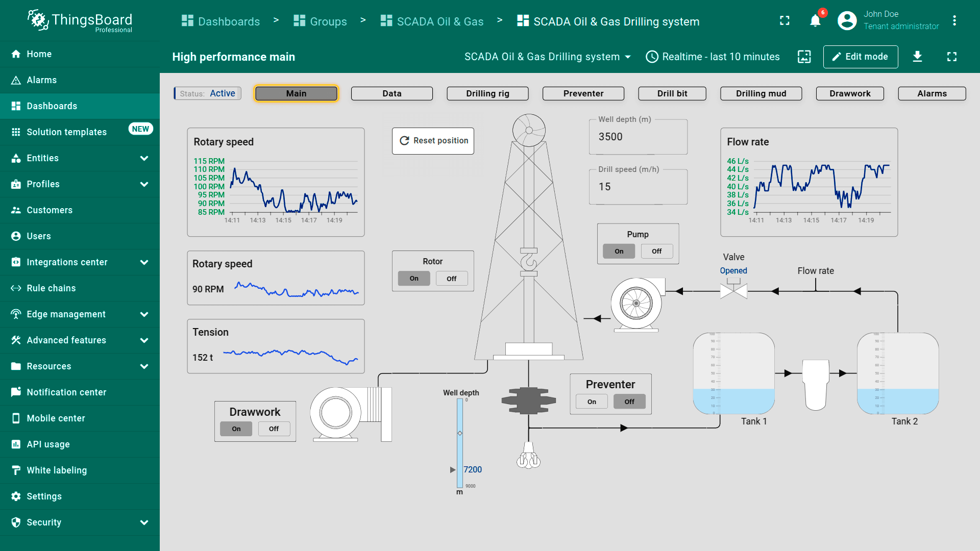Screen dimensions: 980x551
Task: Click the Valve symbol on pipeline
Action: (733, 291)
